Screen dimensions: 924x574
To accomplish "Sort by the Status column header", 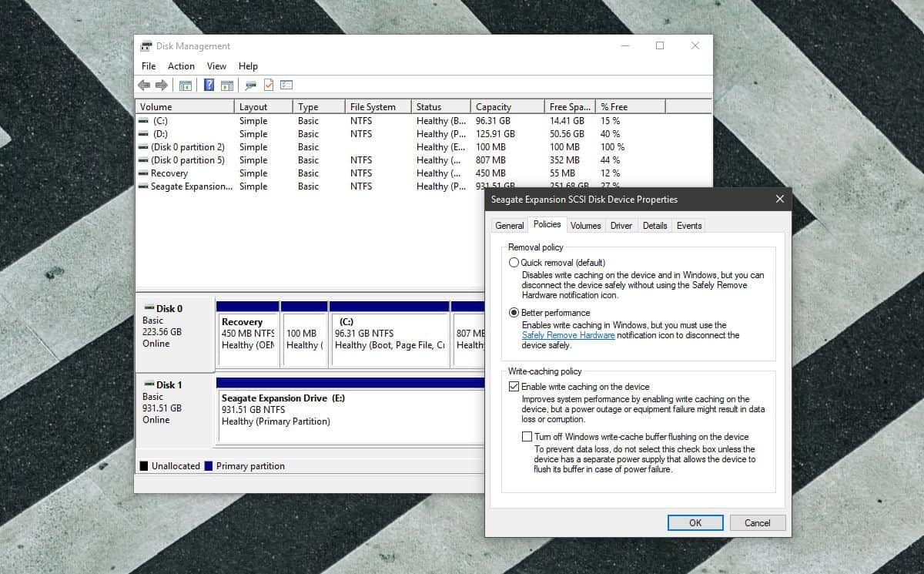I will [x=440, y=107].
